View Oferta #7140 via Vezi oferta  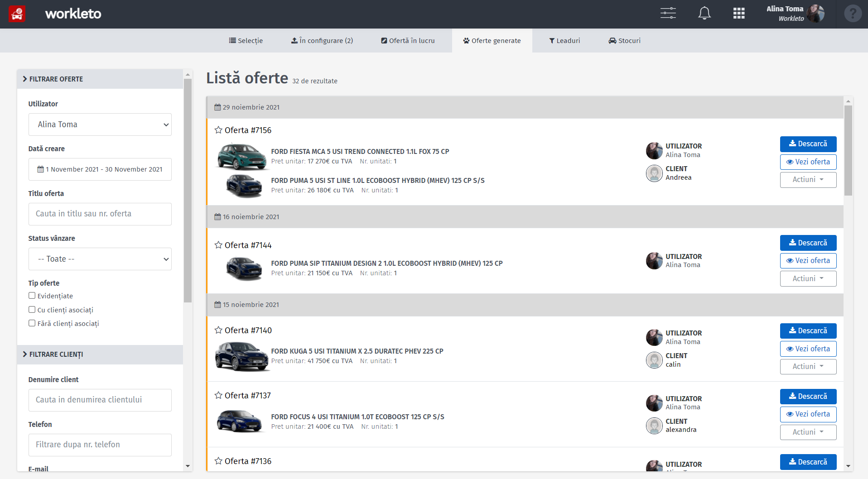[x=808, y=349]
